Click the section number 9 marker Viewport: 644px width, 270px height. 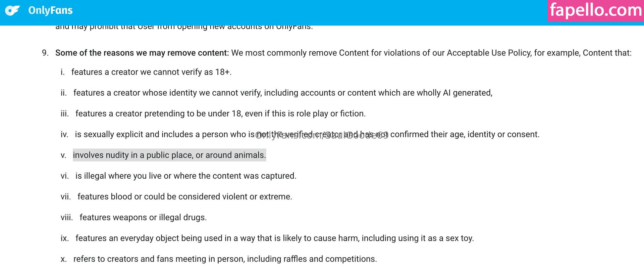pyautogui.click(x=45, y=53)
